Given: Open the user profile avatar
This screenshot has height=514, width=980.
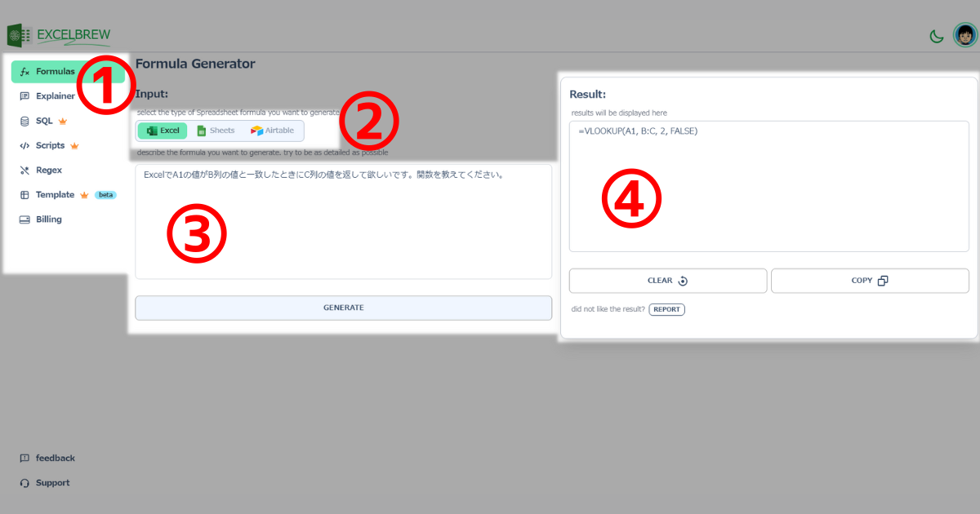Looking at the screenshot, I should 965,36.
